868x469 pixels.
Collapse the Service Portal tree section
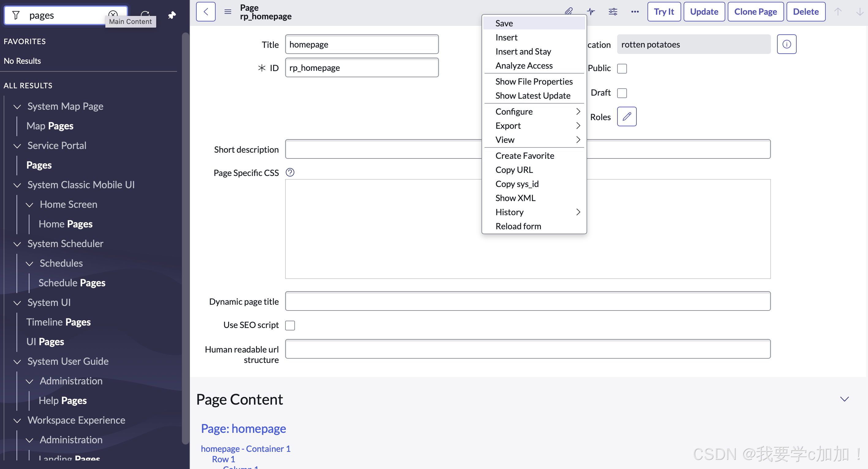tap(17, 146)
